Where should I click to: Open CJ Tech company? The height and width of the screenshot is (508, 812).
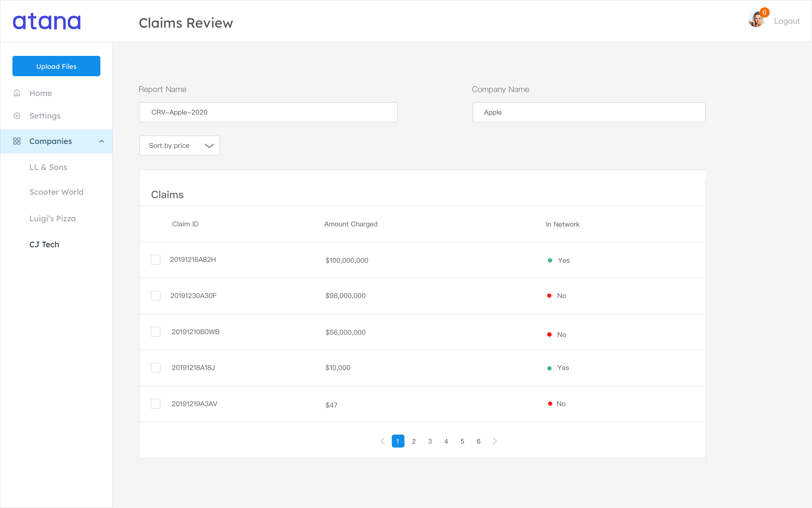coord(44,244)
